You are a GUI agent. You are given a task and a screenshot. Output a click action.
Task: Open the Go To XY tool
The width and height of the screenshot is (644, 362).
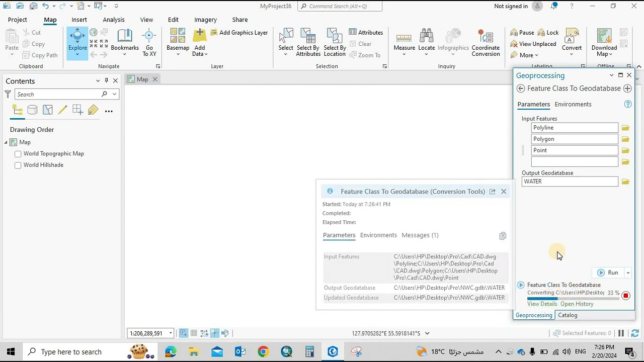tap(149, 43)
